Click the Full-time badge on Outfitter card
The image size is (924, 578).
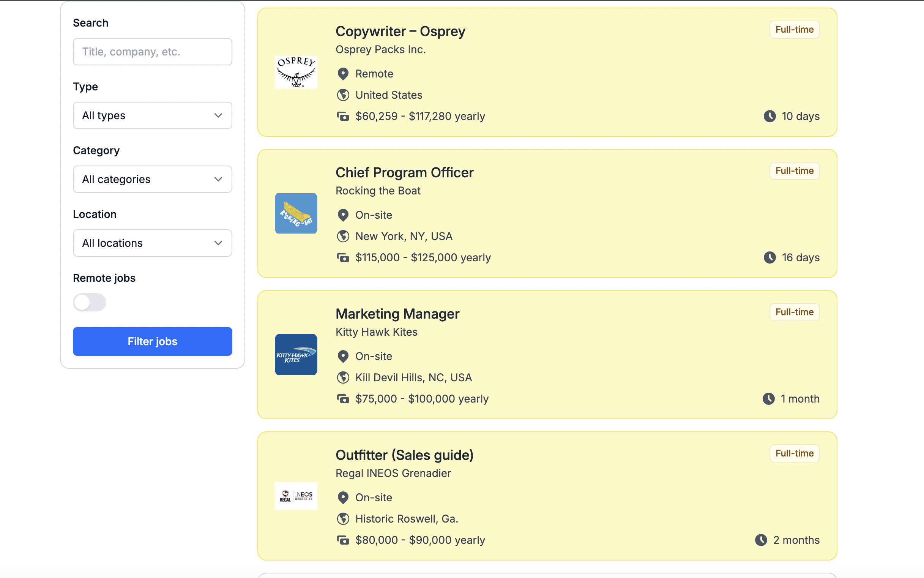coord(794,453)
